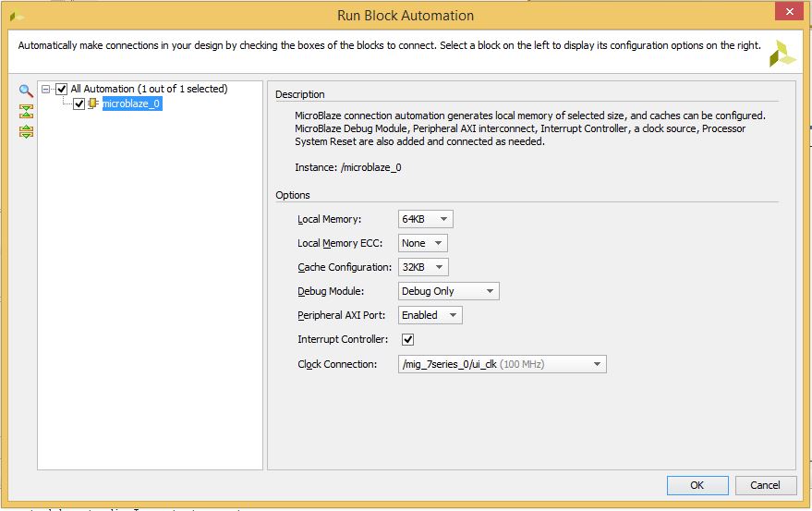Disable the Interrupt Controller checkbox
The image size is (812, 511).
(408, 339)
